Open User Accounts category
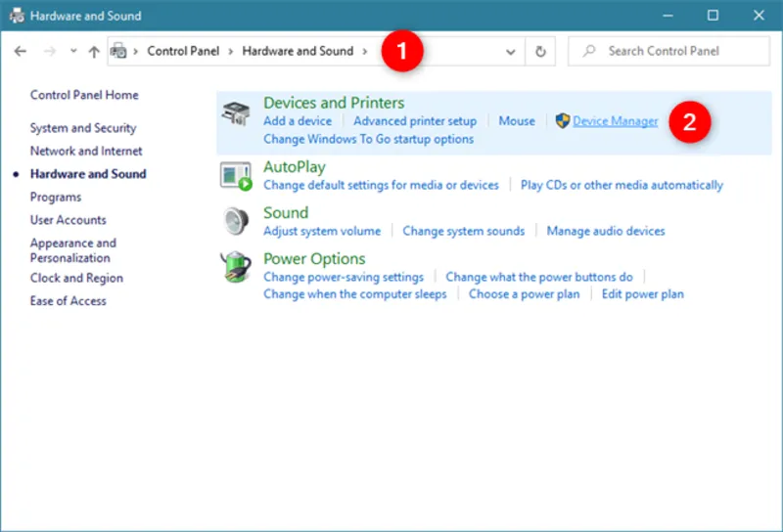 click(x=68, y=220)
